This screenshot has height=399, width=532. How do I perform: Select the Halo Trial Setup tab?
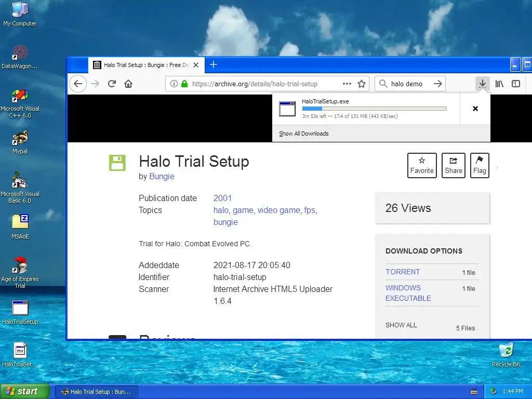click(146, 65)
